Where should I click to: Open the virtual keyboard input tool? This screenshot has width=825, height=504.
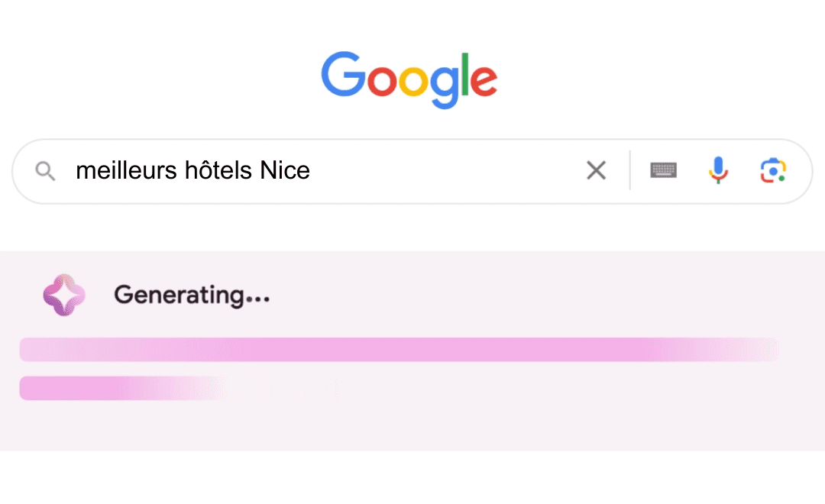pyautogui.click(x=664, y=170)
